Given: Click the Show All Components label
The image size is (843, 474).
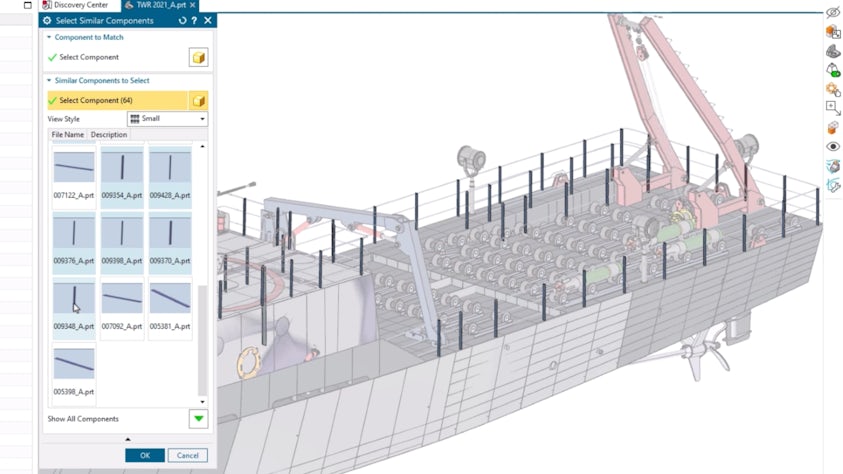Looking at the screenshot, I should point(83,419).
